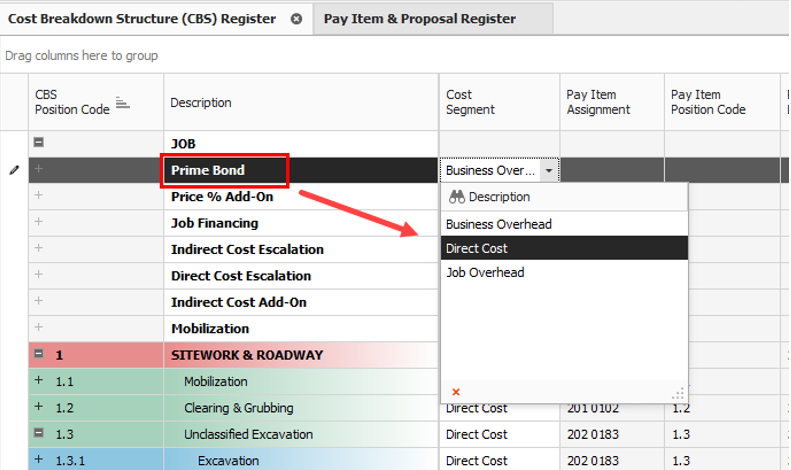The image size is (791, 470).
Task: Expand the Price % Add-On row
Action: 38,195
